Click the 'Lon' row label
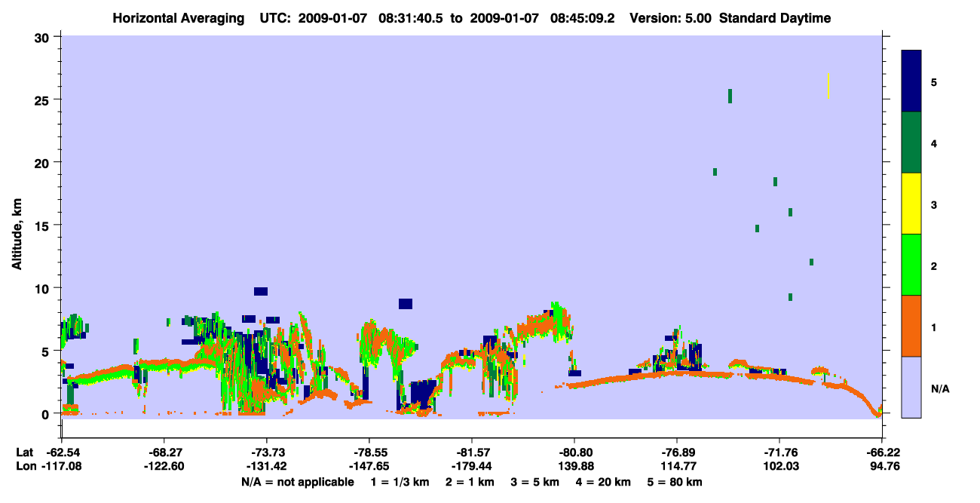 25,466
